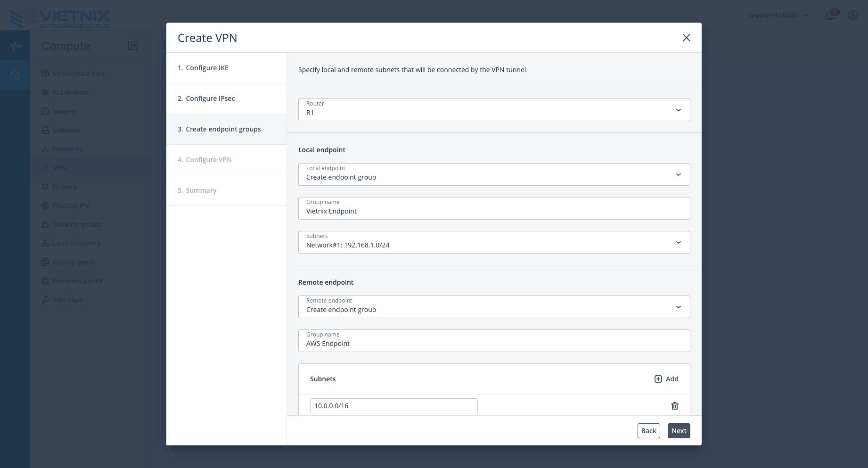The width and height of the screenshot is (868, 468).
Task: Click the Security groups icon
Action: (x=45, y=224)
